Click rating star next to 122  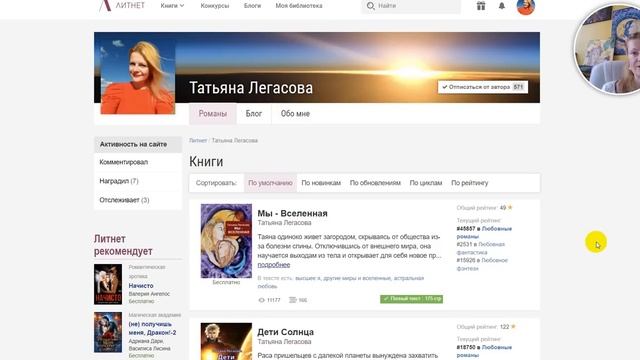point(513,327)
